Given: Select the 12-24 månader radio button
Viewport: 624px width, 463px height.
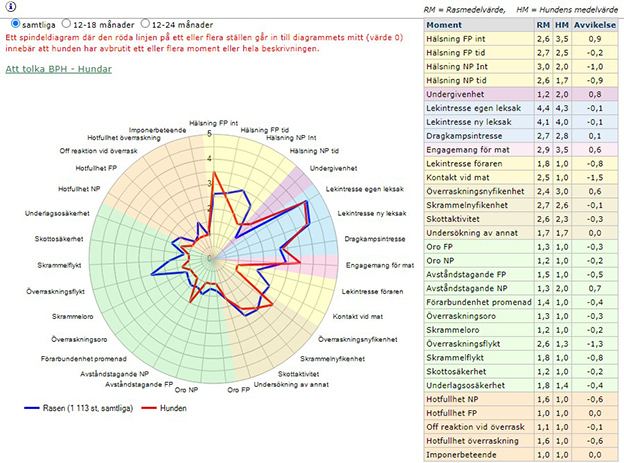Looking at the screenshot, I should click(x=145, y=23).
